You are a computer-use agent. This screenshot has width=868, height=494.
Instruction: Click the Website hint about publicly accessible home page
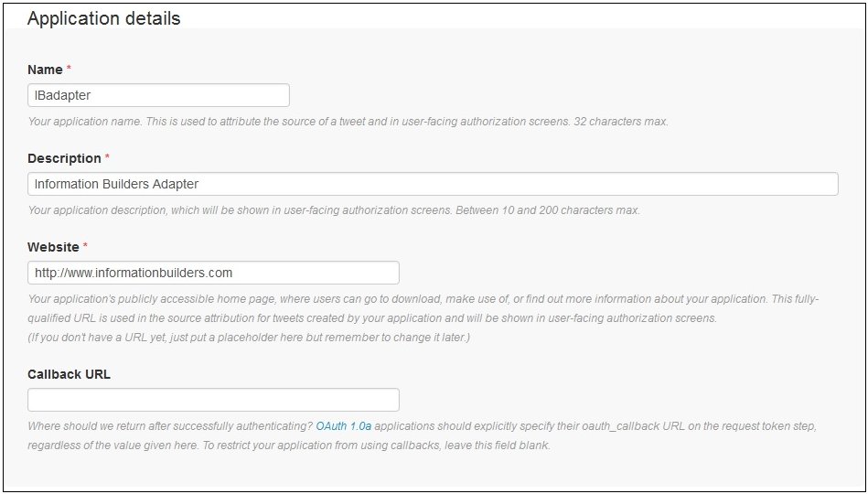[423, 299]
